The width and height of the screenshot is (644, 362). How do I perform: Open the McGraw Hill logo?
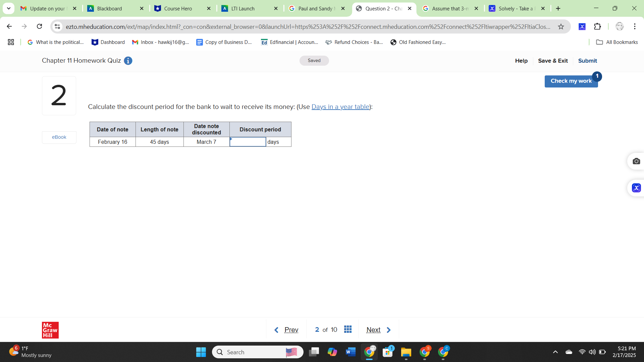pos(50,330)
